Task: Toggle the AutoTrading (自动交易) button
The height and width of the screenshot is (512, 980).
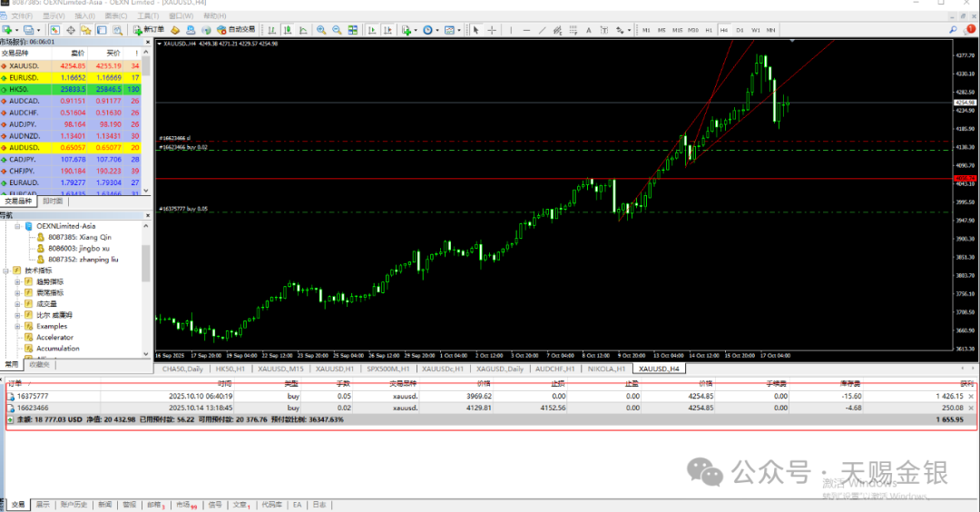Action: [x=234, y=30]
